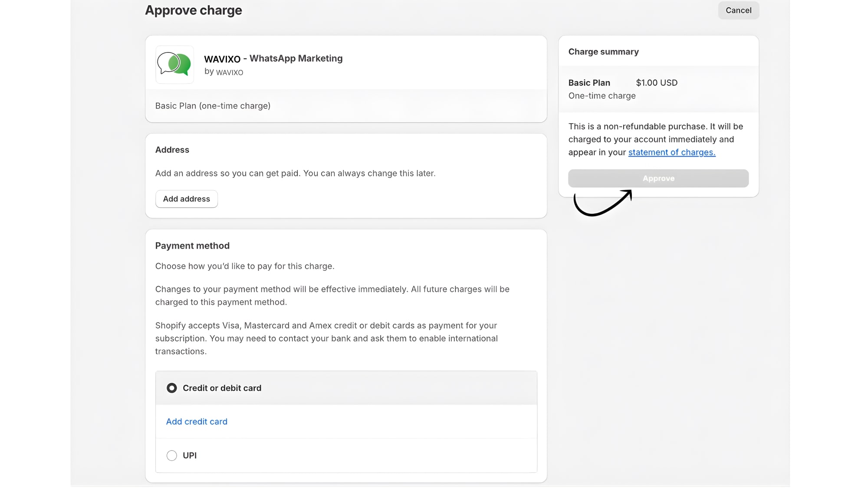The height and width of the screenshot is (488, 868).
Task: Open the Add credit card link
Action: click(x=197, y=422)
